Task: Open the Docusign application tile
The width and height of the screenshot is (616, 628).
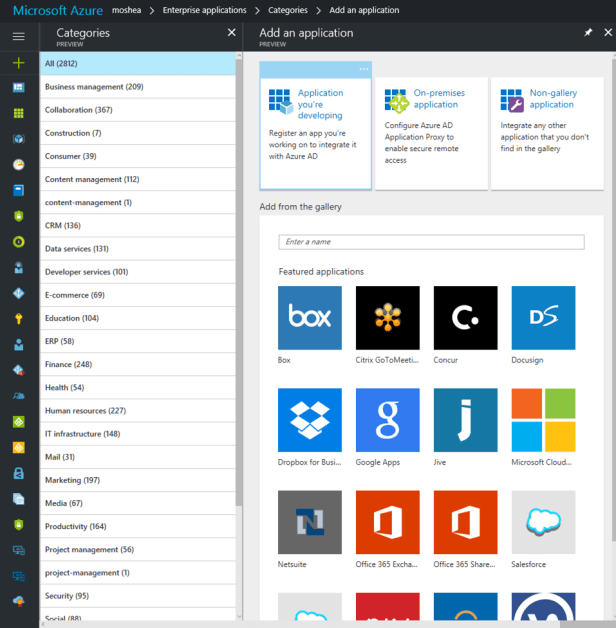Action: (x=543, y=318)
